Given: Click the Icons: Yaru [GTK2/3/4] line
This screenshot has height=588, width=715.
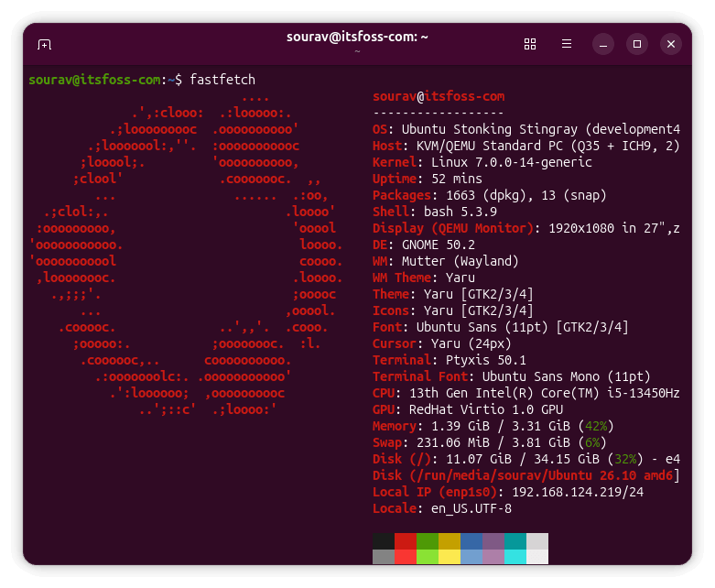Looking at the screenshot, I should 453,310.
